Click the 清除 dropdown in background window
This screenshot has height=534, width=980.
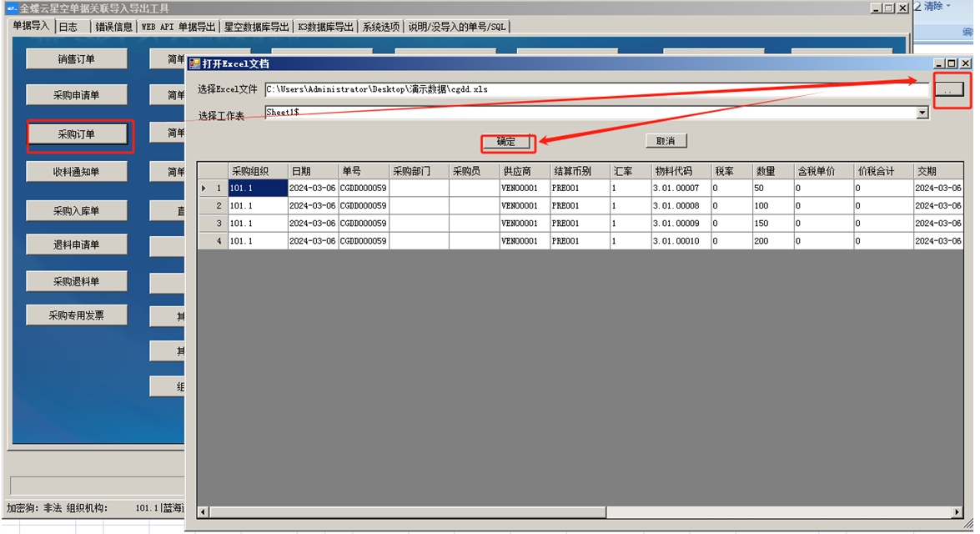pos(936,6)
